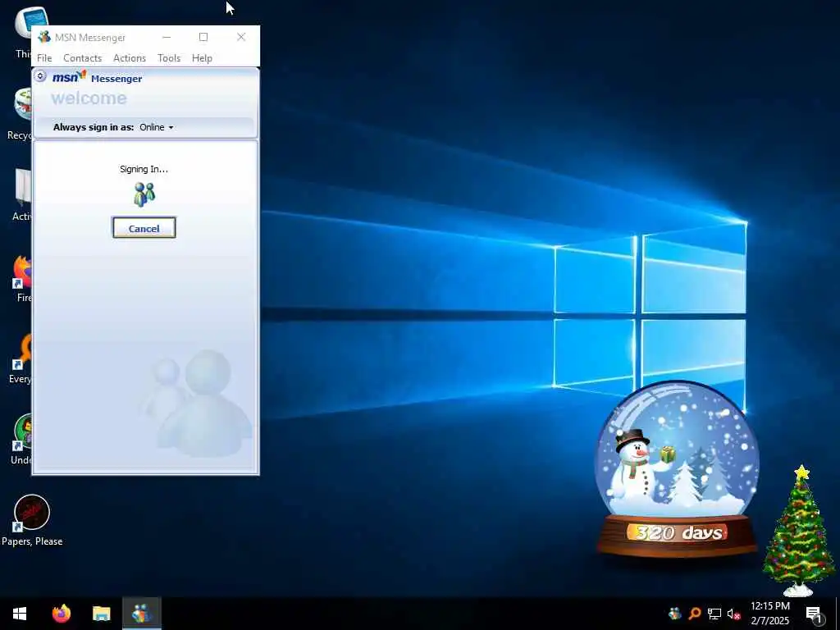Minimize the MSN Messenger window

click(x=167, y=37)
